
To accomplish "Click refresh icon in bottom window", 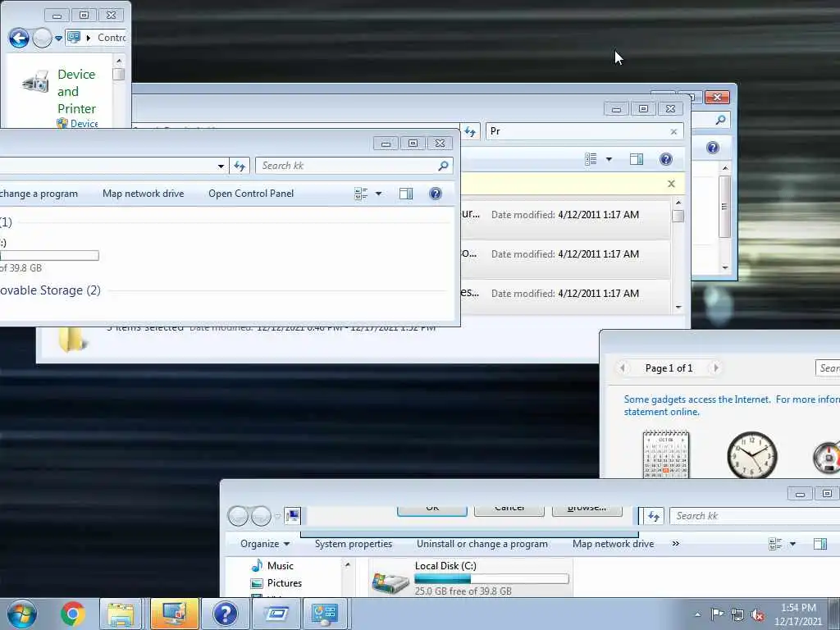I will click(x=654, y=516).
